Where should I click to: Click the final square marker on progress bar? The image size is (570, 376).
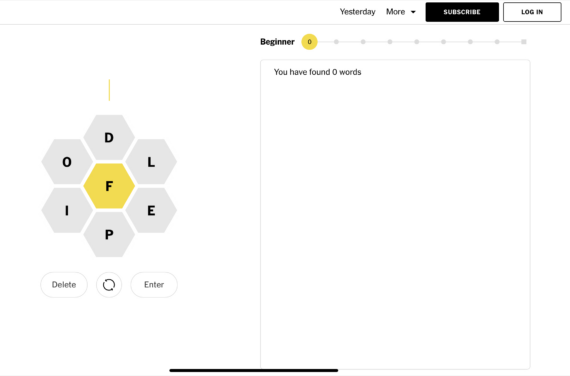(524, 42)
